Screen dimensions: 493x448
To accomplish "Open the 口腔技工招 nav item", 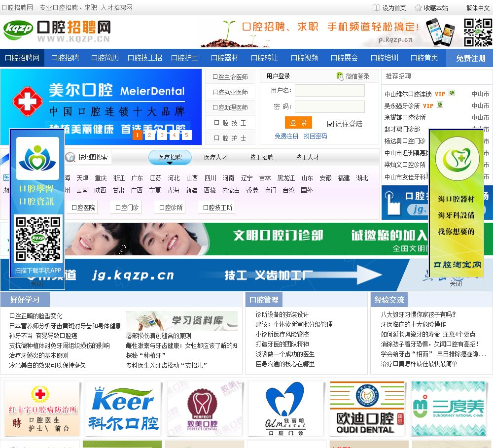I will pyautogui.click(x=145, y=58).
